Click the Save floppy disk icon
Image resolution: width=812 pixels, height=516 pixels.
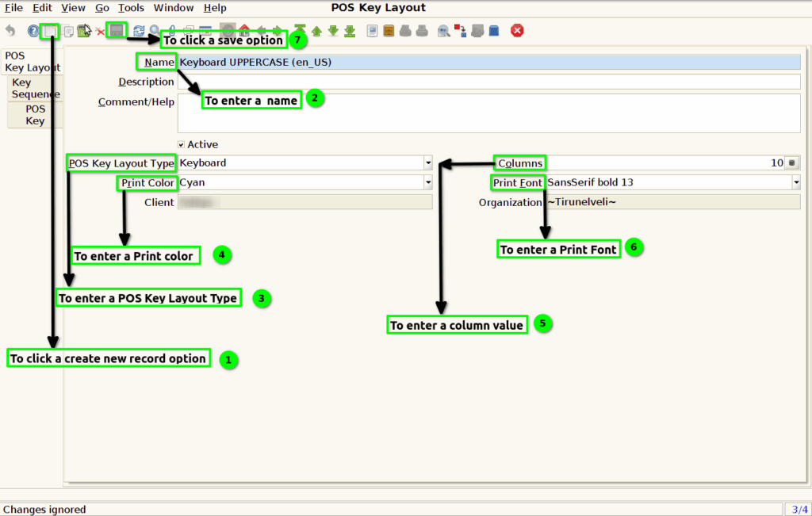click(x=117, y=30)
